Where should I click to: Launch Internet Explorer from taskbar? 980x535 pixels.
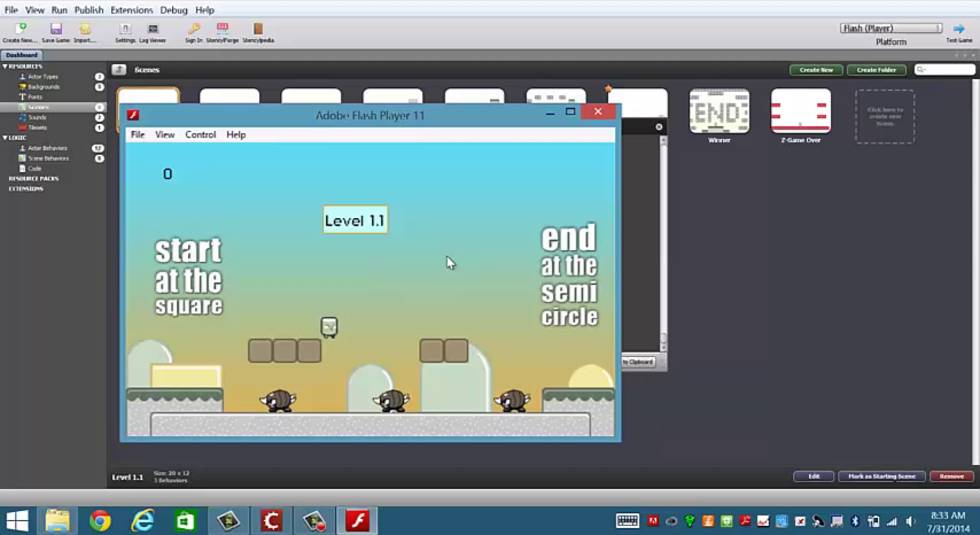pyautogui.click(x=143, y=521)
